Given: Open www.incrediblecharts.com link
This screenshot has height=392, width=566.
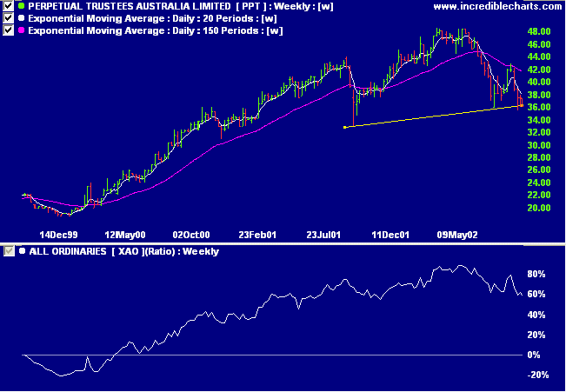Looking at the screenshot, I should pyautogui.click(x=497, y=6).
